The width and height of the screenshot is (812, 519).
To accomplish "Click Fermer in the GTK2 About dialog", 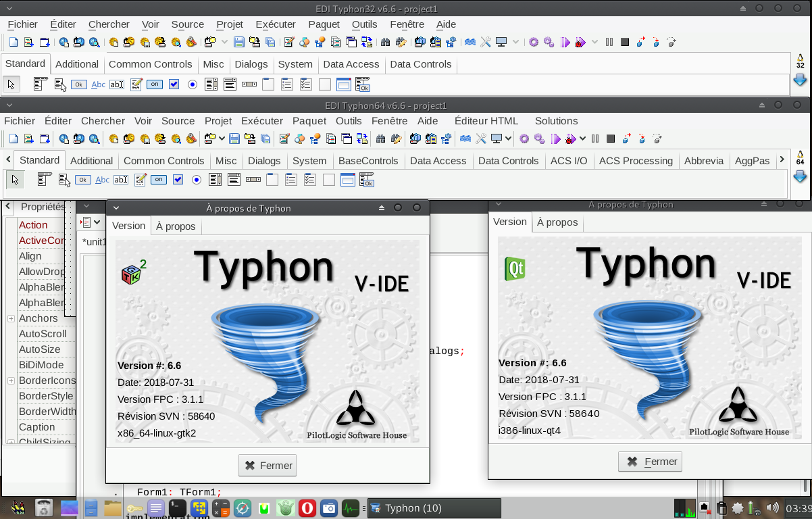I will coord(268,465).
